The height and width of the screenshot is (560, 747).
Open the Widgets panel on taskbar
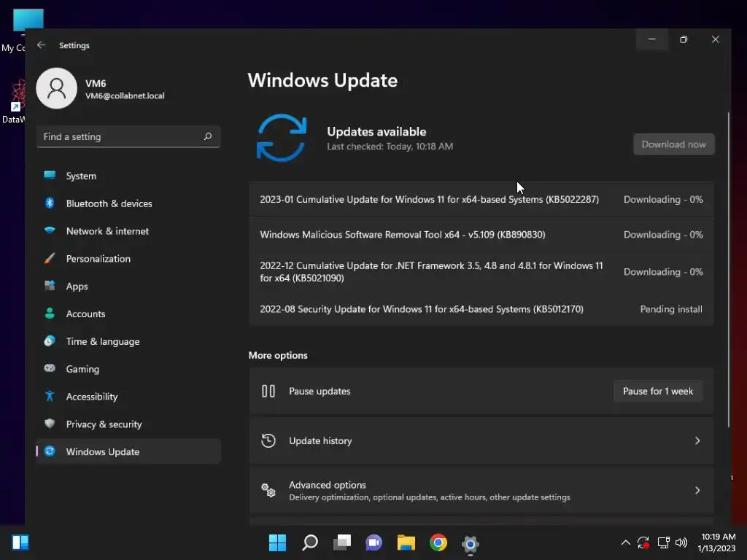coord(20,542)
